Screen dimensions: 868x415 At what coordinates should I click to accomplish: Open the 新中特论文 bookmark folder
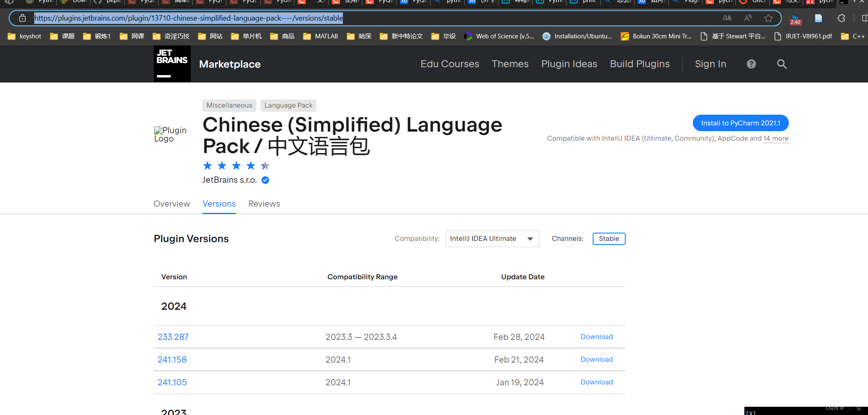(401, 36)
